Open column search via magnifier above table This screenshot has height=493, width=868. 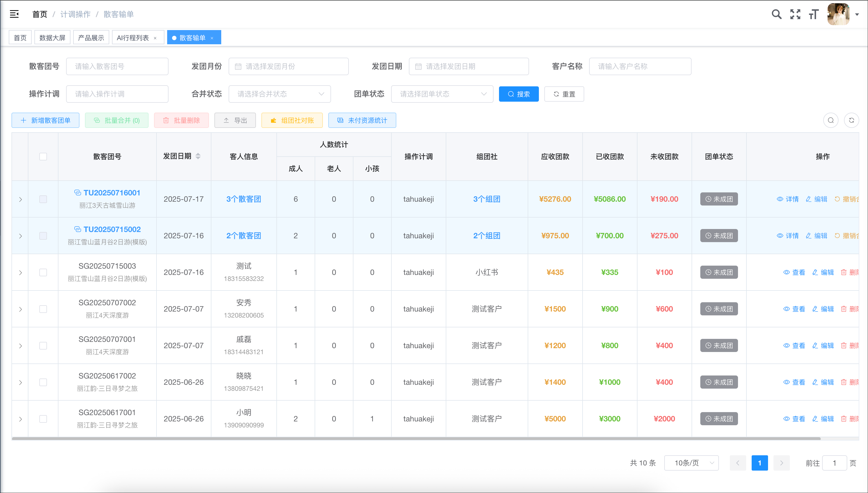coord(831,120)
